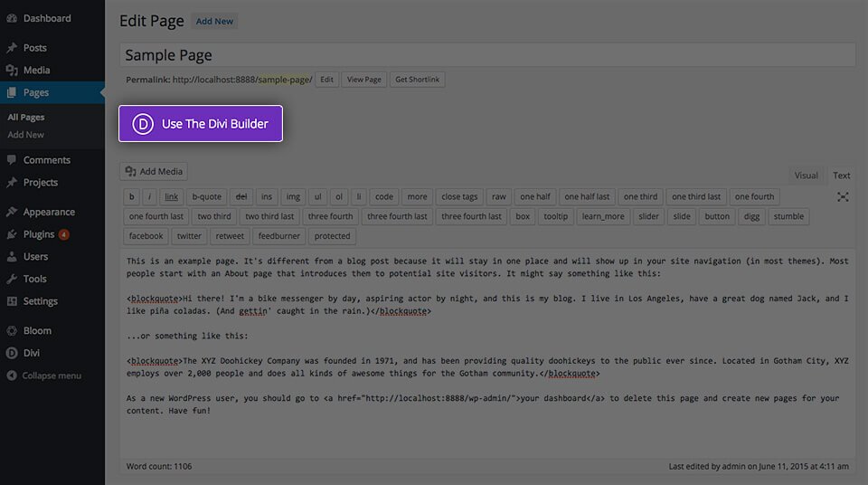Click Add New next to Edit Page
Viewport: 868px width, 485px height.
pos(214,21)
